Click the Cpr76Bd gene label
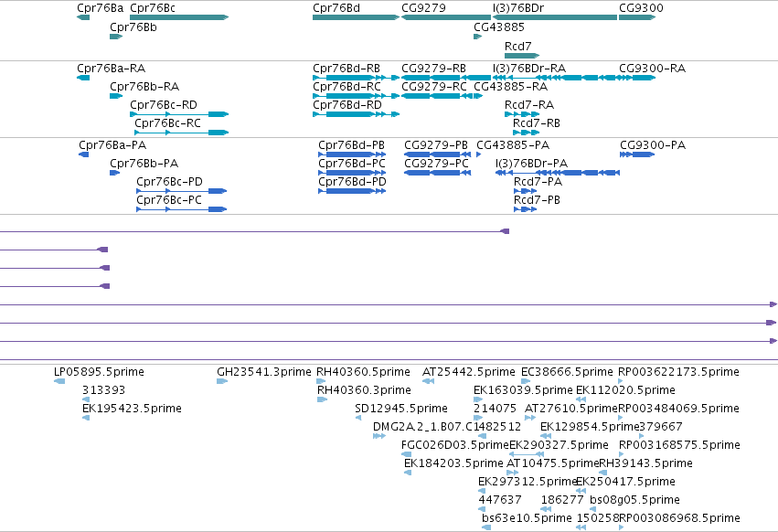This screenshot has width=778, height=532. point(336,8)
